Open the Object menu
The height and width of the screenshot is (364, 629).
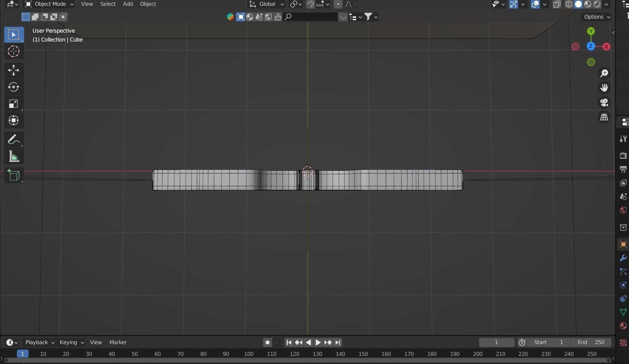pyautogui.click(x=148, y=4)
